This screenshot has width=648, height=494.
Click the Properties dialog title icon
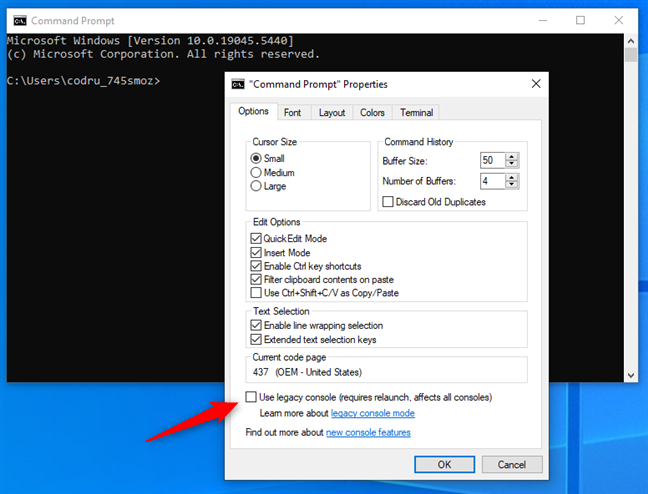click(x=238, y=84)
